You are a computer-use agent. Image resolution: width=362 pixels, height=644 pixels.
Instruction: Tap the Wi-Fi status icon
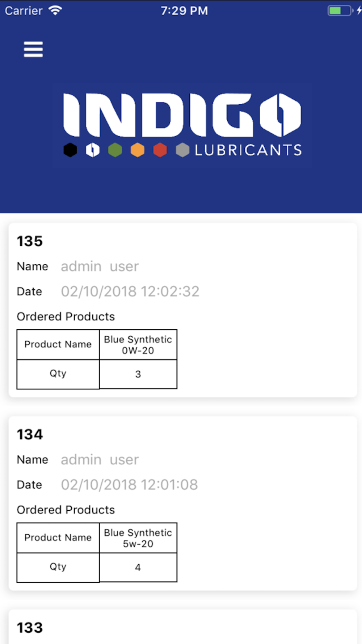pos(55,11)
